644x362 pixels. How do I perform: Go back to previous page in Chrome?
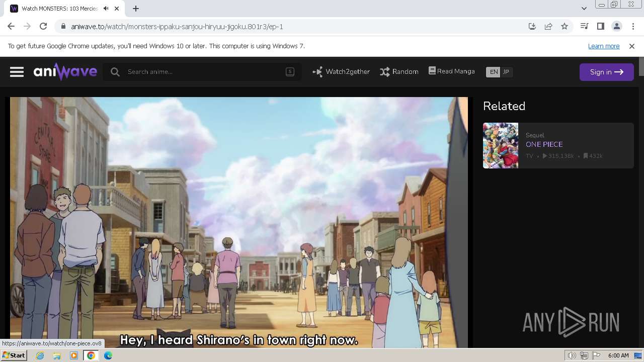pos(11,27)
